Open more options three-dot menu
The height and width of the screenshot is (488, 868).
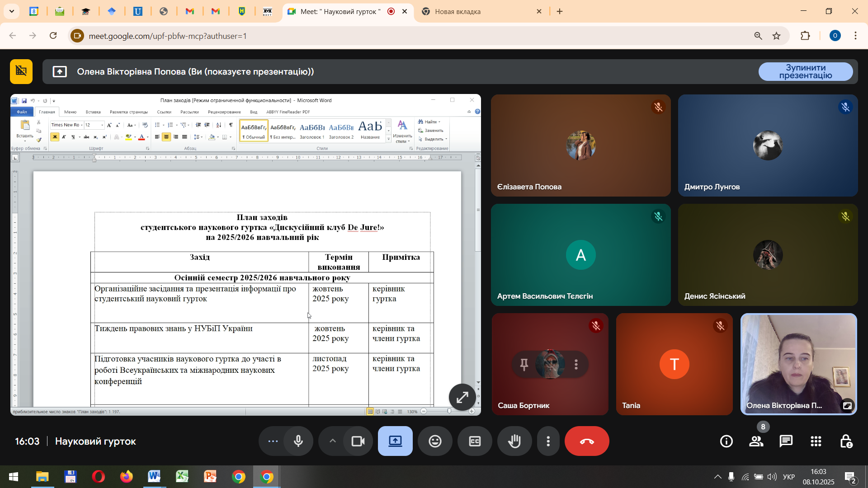click(x=548, y=441)
